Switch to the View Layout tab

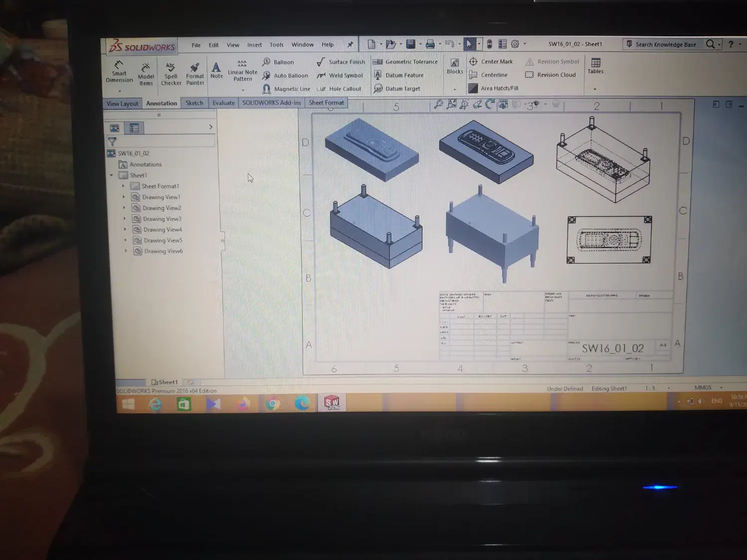[x=122, y=104]
